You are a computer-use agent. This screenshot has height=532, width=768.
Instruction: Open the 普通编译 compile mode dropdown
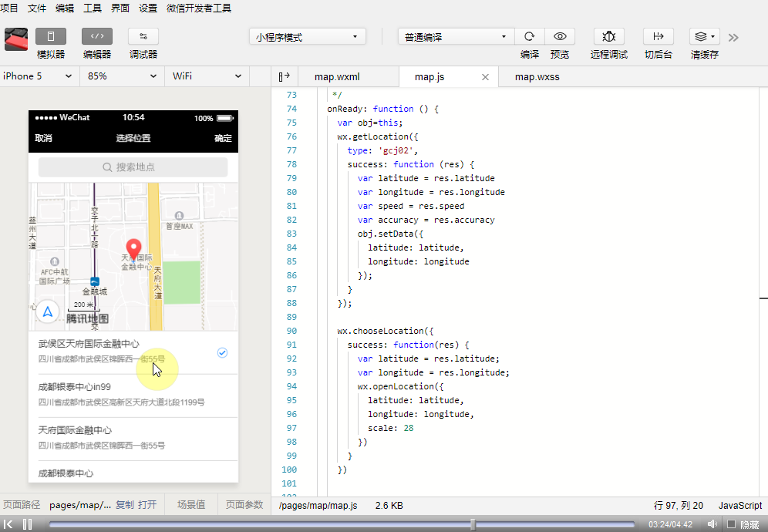tap(456, 37)
